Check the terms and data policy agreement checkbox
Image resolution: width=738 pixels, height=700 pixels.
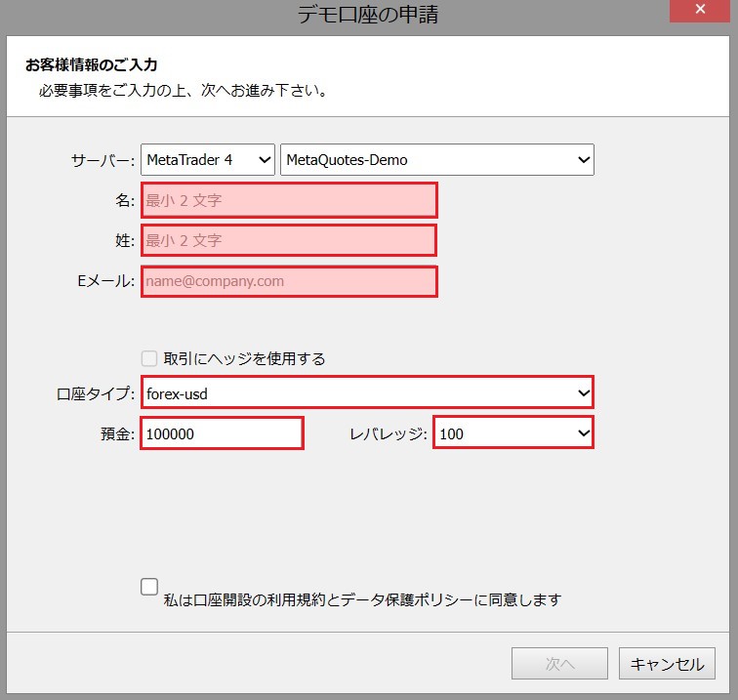(149, 587)
